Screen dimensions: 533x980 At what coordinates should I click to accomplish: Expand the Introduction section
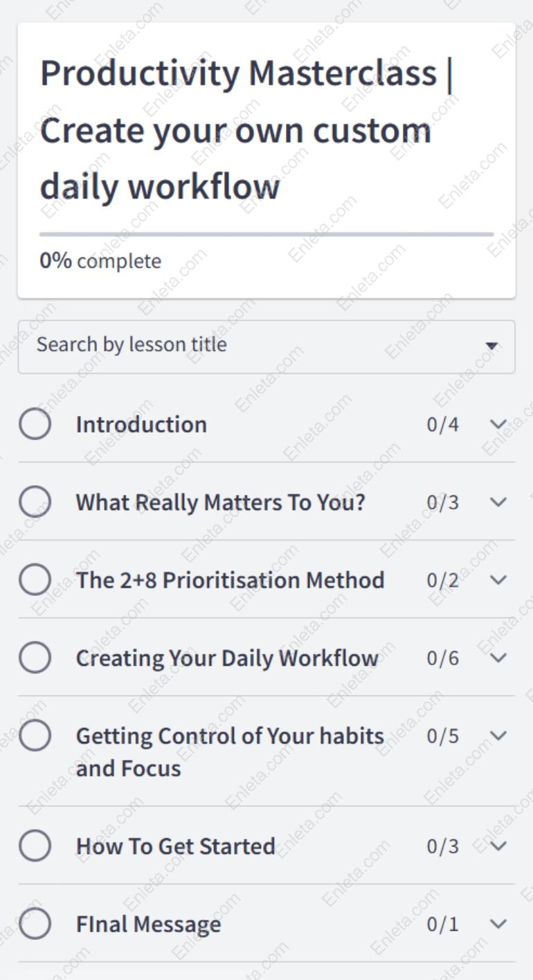click(498, 424)
